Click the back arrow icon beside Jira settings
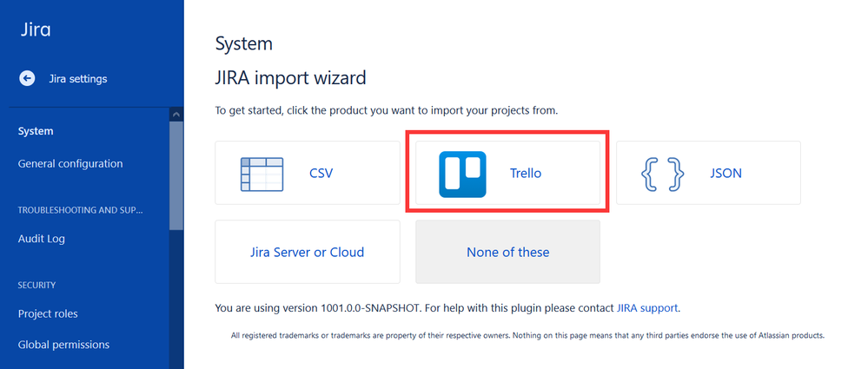 tap(27, 78)
